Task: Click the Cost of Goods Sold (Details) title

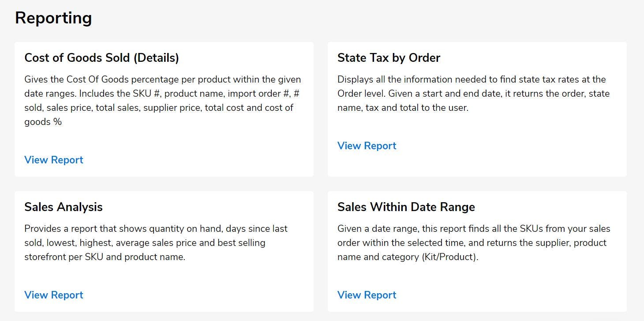Action: click(101, 58)
